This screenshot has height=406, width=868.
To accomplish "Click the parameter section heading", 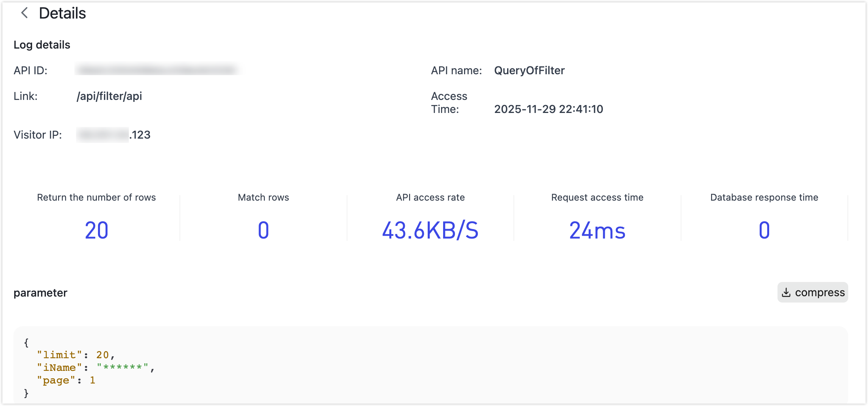I will 40,293.
